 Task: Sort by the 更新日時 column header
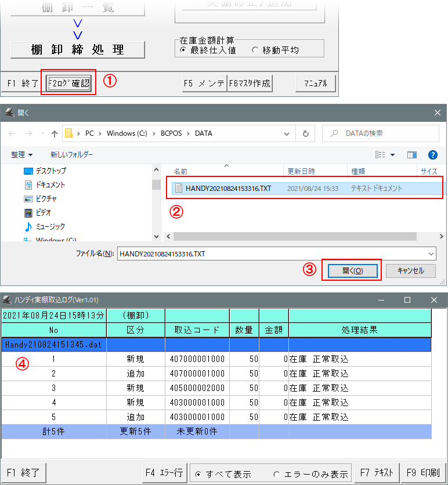(301, 171)
